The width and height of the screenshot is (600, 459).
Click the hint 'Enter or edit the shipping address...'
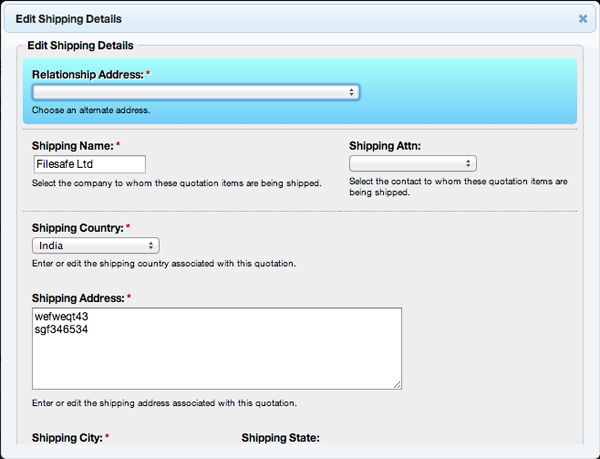164,403
